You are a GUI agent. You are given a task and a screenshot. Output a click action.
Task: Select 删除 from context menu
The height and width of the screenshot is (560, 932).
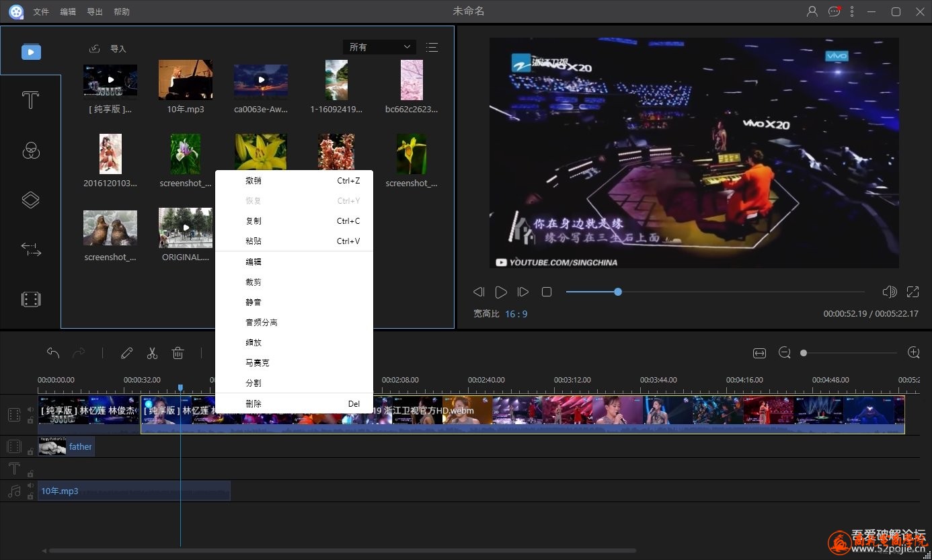294,404
